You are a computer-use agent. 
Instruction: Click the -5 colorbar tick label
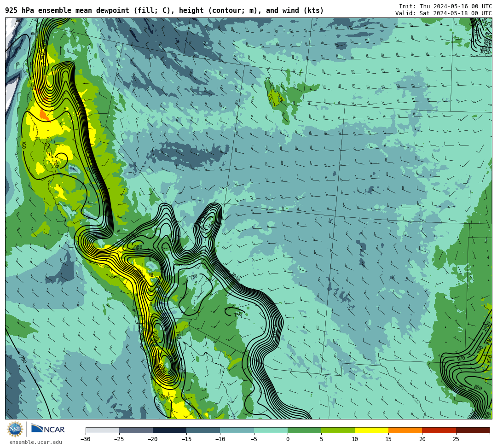click(x=254, y=439)
